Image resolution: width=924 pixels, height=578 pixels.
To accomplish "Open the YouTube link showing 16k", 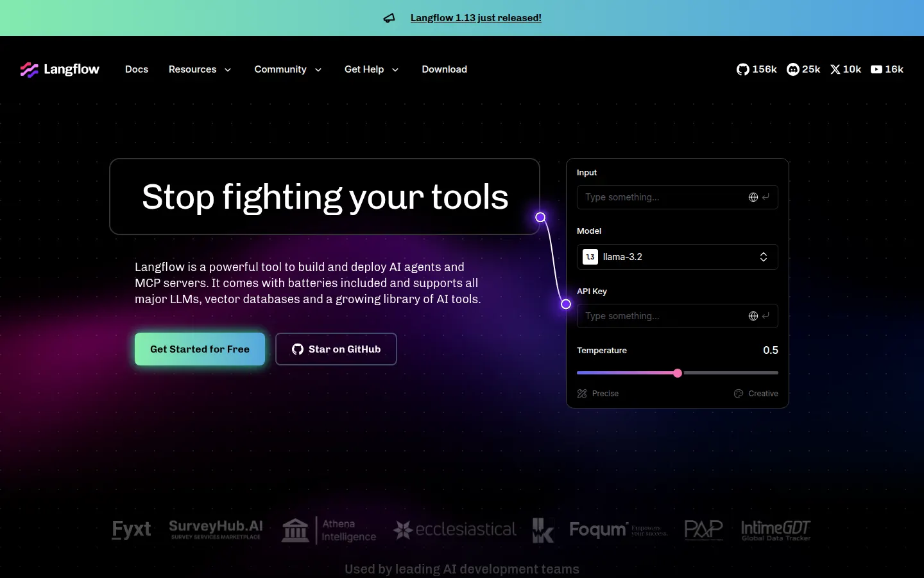I will pos(887,69).
